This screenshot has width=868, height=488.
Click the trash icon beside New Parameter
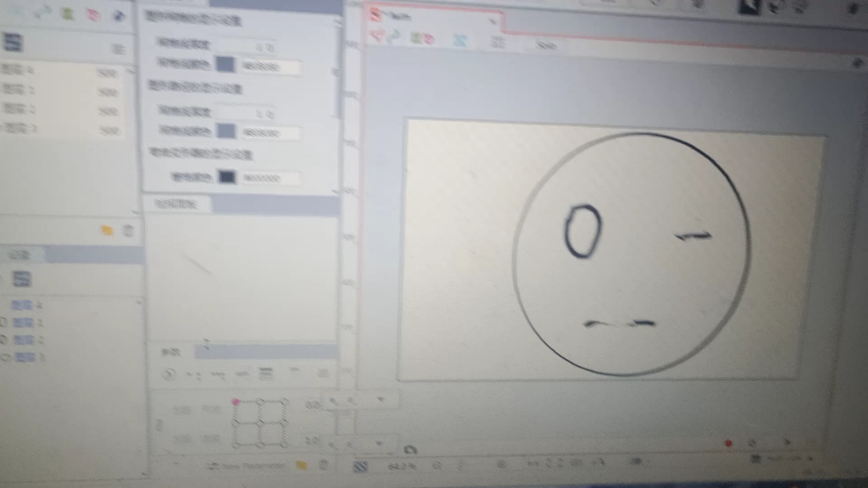click(323, 465)
